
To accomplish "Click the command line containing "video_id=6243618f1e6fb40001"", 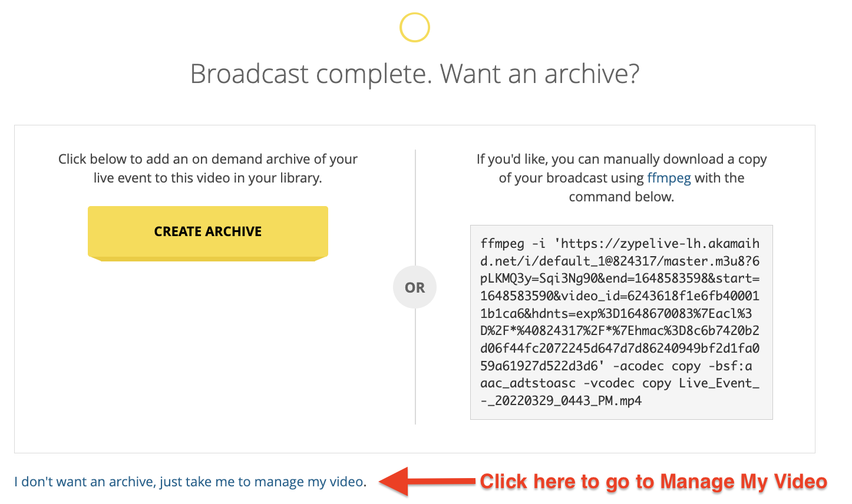I will [x=620, y=296].
